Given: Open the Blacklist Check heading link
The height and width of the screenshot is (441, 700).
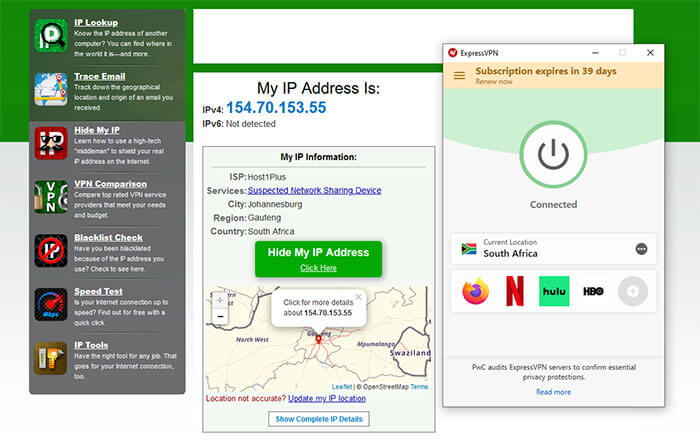Looking at the screenshot, I should click(108, 237).
